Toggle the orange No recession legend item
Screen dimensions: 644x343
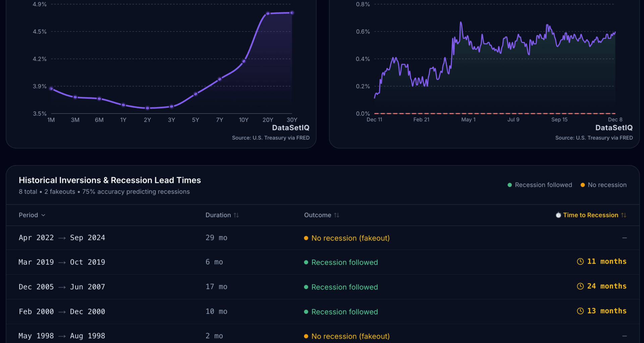[603, 185]
